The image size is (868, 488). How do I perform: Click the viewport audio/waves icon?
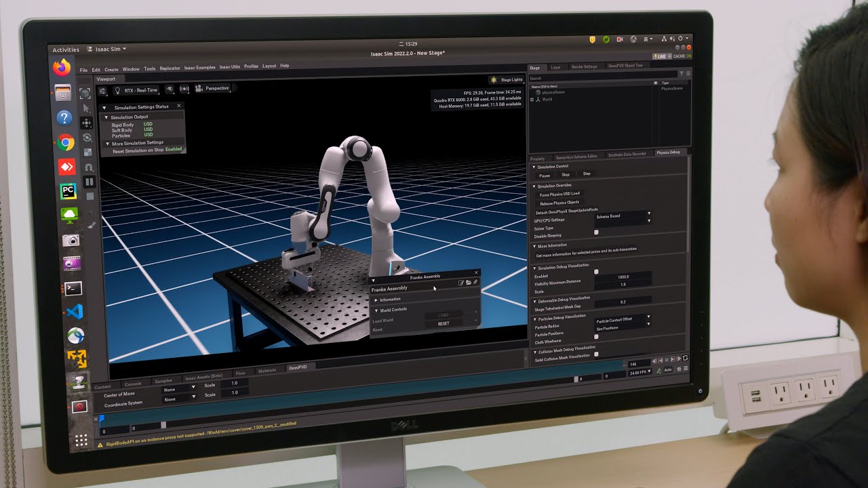point(184,89)
